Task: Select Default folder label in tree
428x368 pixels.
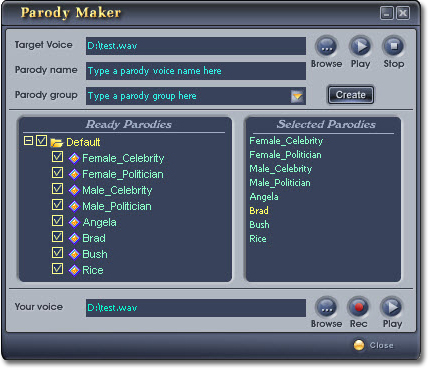Action: click(x=83, y=142)
